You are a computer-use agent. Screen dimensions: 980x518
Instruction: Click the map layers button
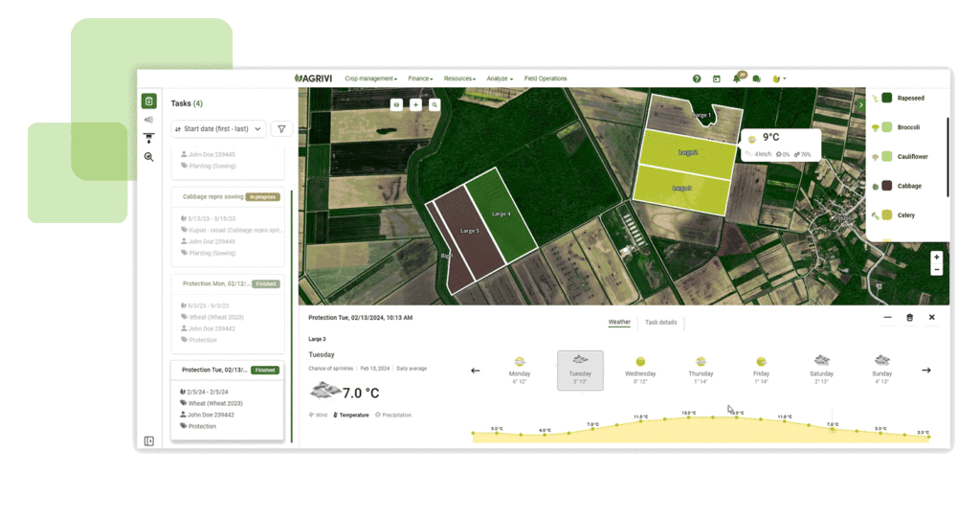[396, 104]
